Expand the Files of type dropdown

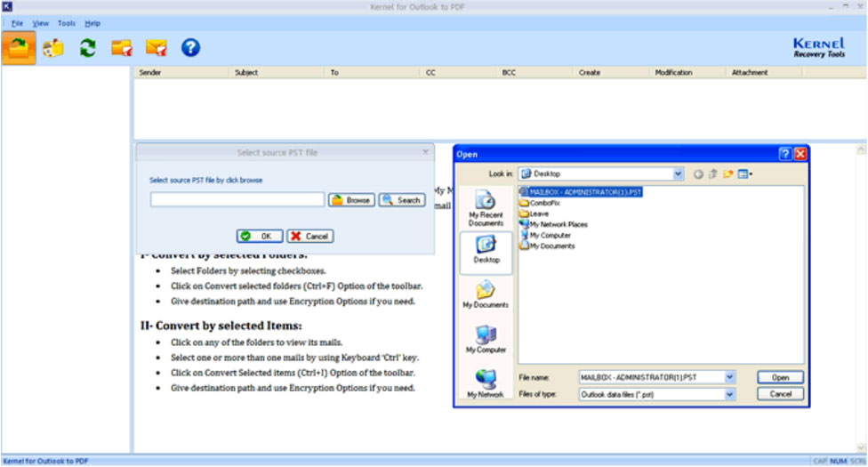coord(729,394)
